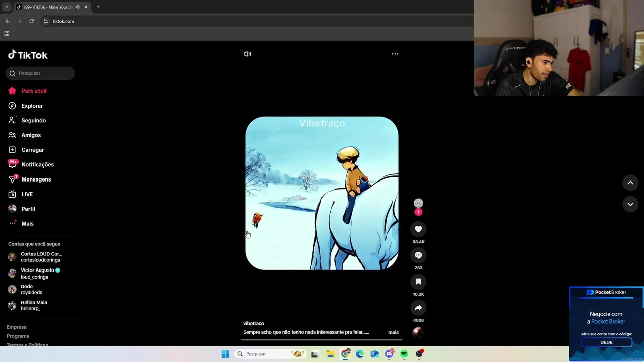The width and height of the screenshot is (644, 362).
Task: Click the TikTok logo
Action: pos(28,55)
